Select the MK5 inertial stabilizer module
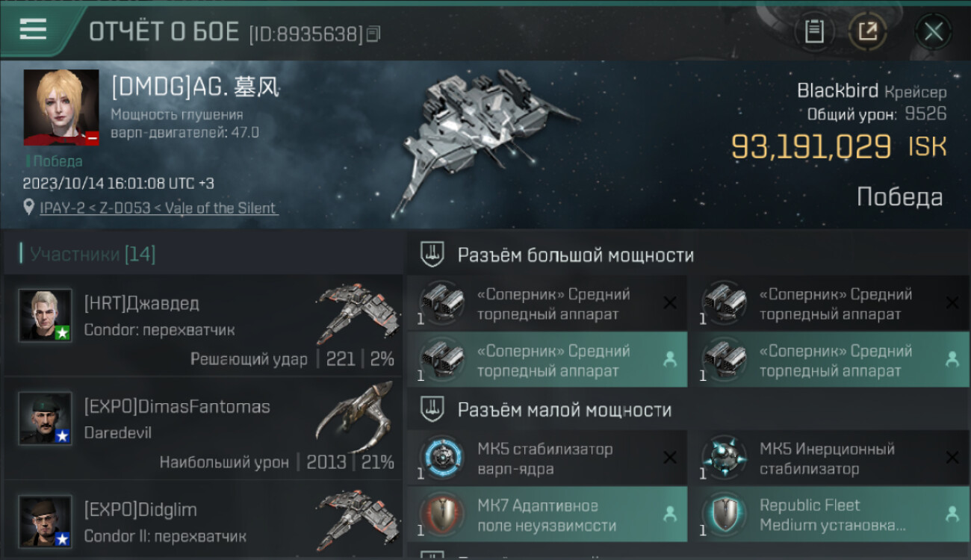Viewport: 971px width, 560px height. (x=829, y=458)
